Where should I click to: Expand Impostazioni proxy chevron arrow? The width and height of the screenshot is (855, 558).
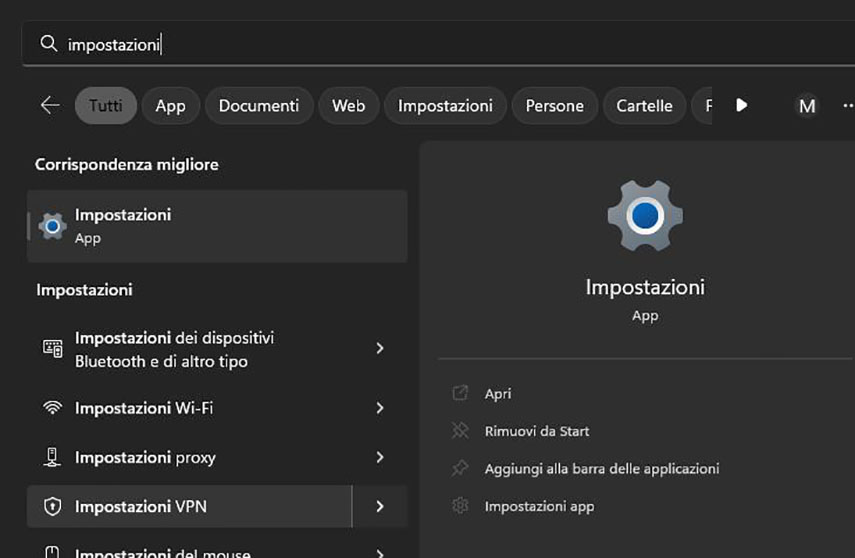pos(380,457)
